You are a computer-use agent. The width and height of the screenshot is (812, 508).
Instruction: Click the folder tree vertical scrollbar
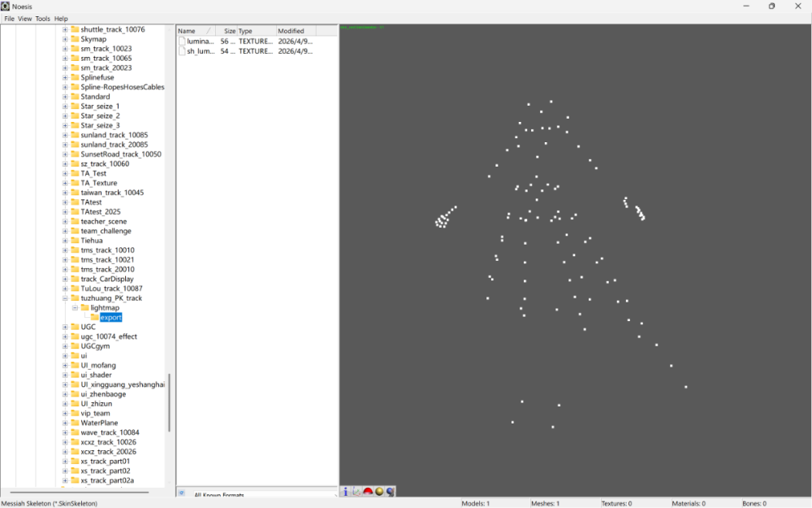(169, 402)
